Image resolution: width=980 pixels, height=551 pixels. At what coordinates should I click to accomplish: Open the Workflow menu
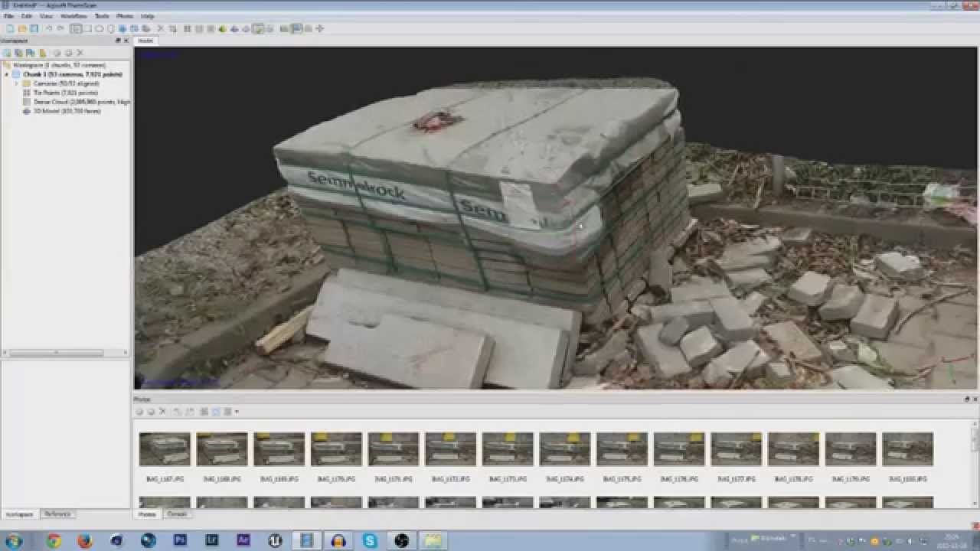point(73,15)
